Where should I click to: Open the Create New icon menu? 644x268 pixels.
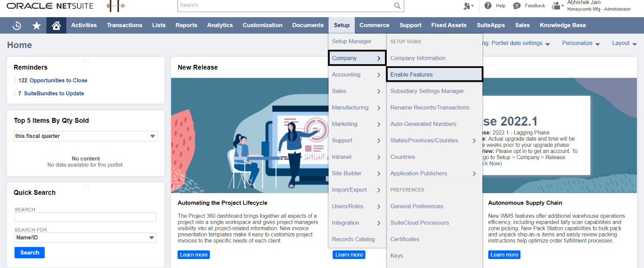(468, 6)
